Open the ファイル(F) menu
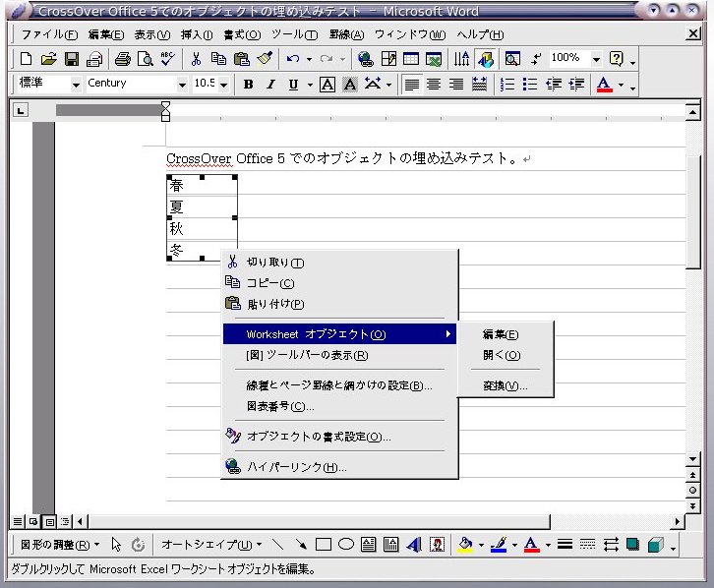Viewport: 714px width, 588px height. pos(49,34)
